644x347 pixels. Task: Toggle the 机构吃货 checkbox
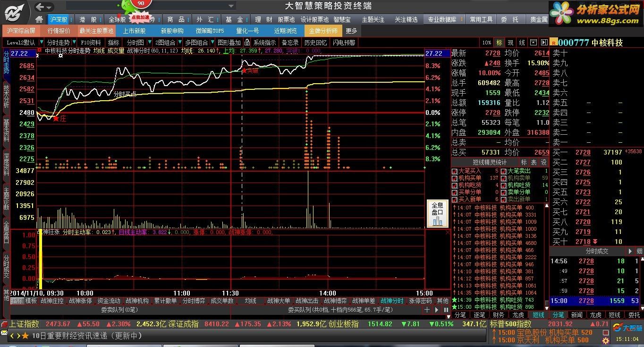[455, 185]
